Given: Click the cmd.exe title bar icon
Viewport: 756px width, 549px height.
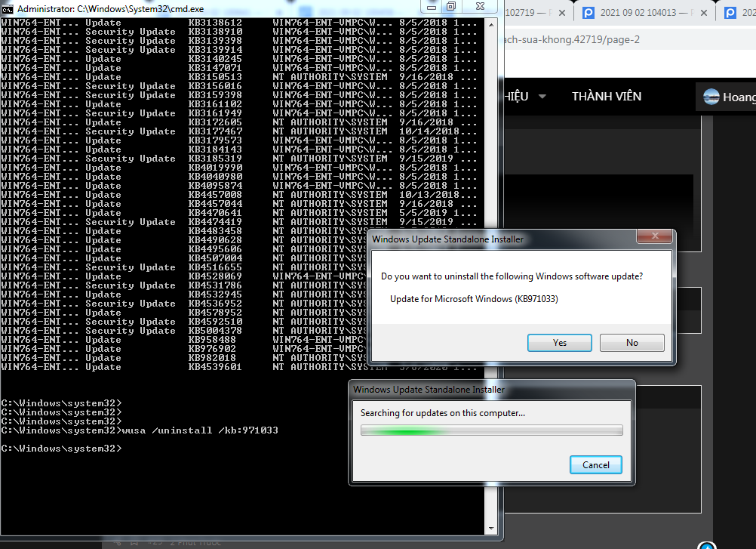Looking at the screenshot, I should click(8, 8).
